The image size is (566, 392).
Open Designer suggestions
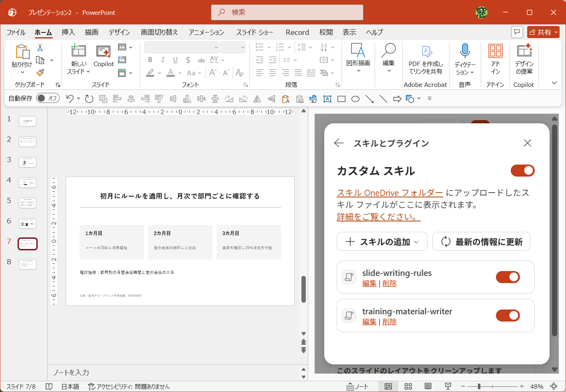524,59
